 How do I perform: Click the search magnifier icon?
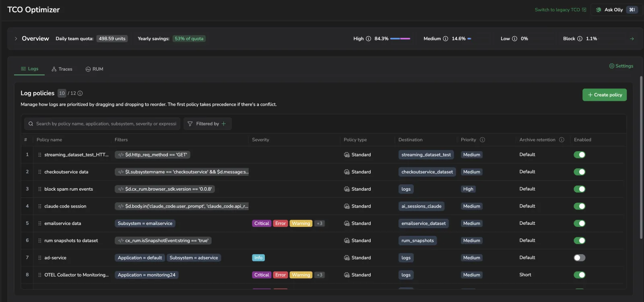coord(31,124)
